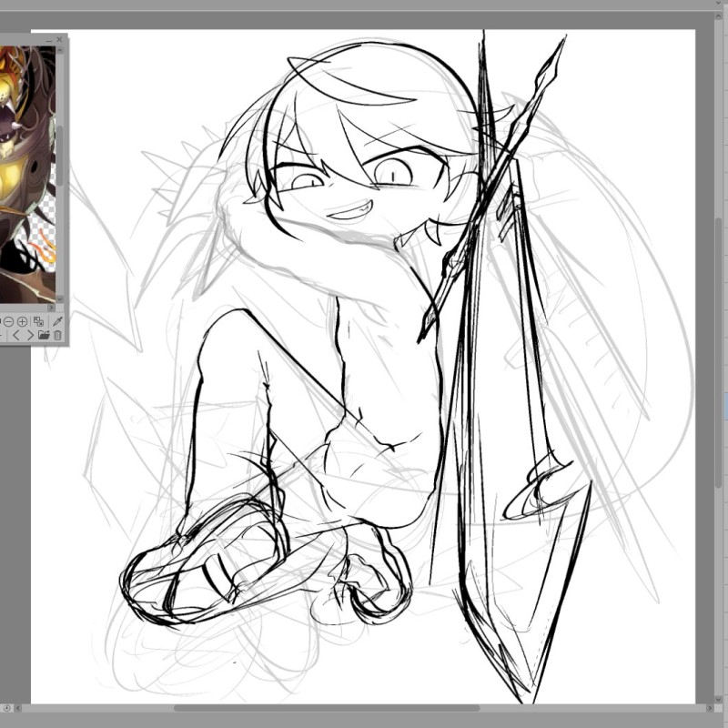Show next image in Sub View
The image size is (728, 728).
30,335
